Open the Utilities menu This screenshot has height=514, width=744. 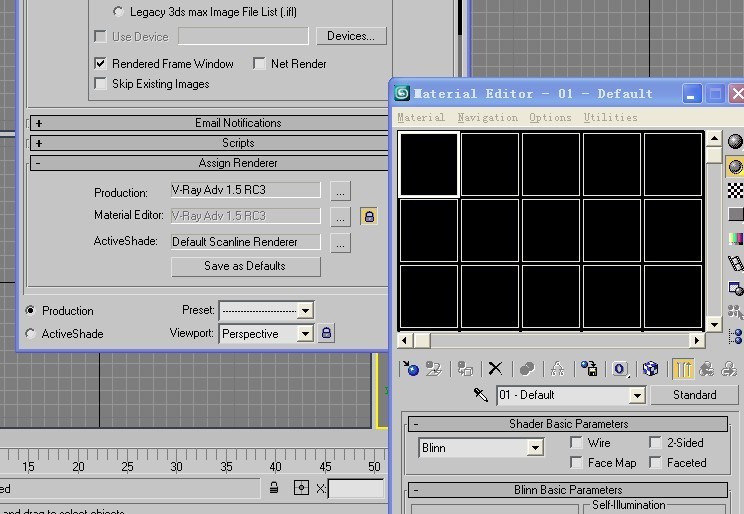coord(610,118)
